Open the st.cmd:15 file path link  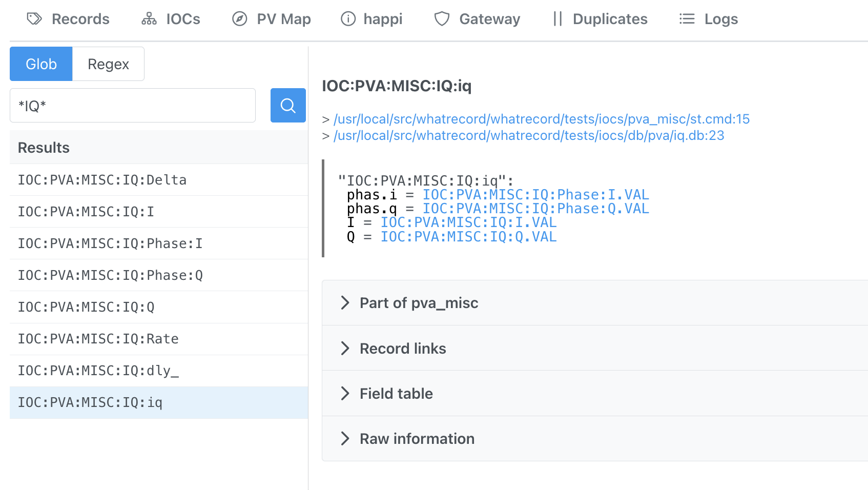541,119
